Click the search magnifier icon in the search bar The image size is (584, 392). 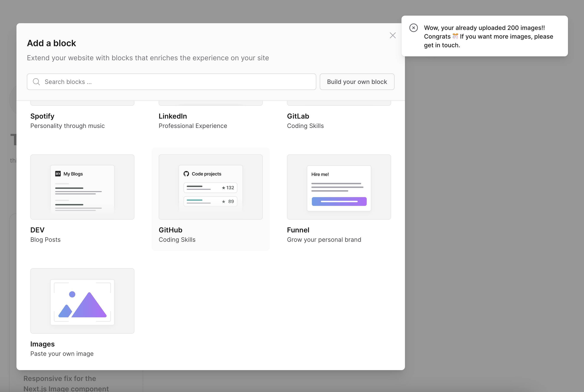(36, 82)
